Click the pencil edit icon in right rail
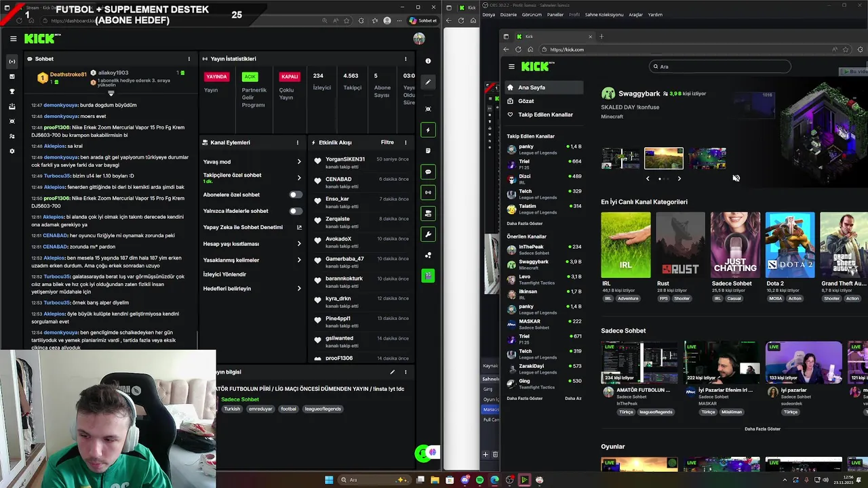Screen dimensions: 868x488 [428, 82]
